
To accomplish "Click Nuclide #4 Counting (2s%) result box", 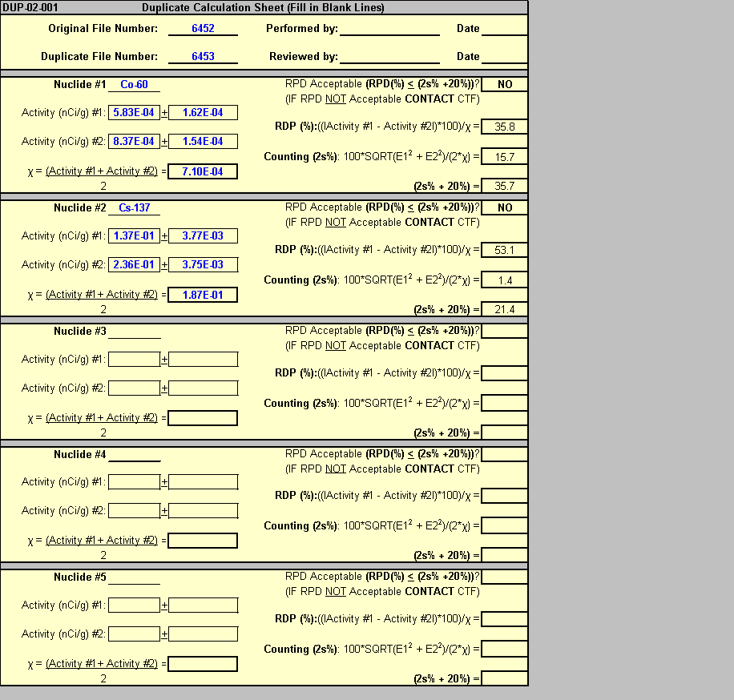I will [x=505, y=526].
